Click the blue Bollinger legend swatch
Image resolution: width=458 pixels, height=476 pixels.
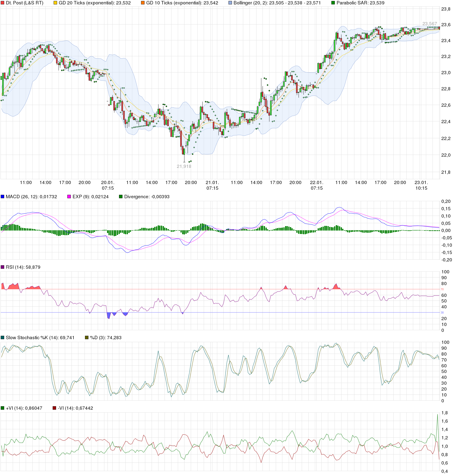pyautogui.click(x=230, y=3)
